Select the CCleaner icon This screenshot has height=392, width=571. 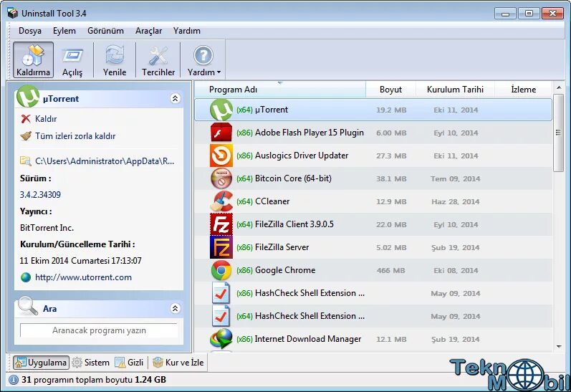(x=221, y=201)
